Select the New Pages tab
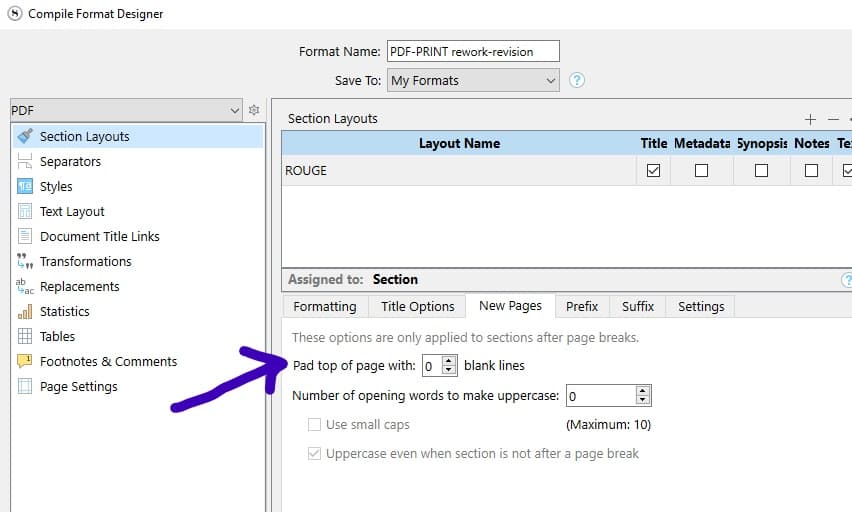Image resolution: width=852 pixels, height=512 pixels. click(510, 306)
